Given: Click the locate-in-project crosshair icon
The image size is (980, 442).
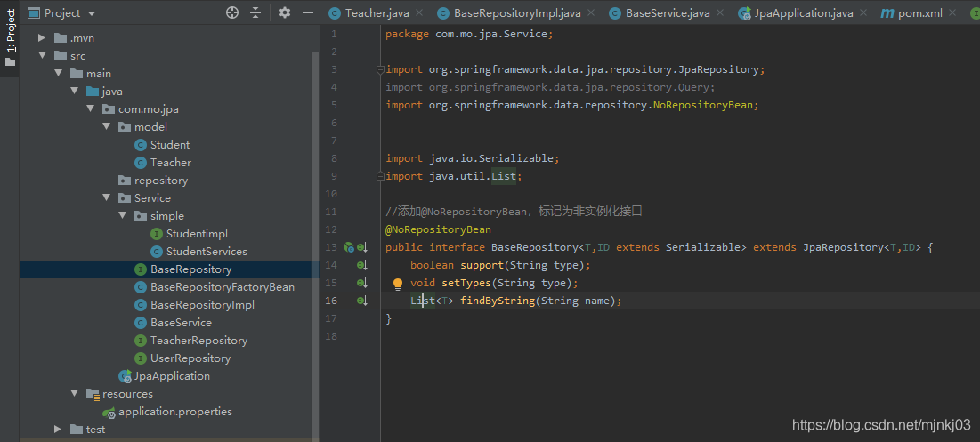Looking at the screenshot, I should pos(232,12).
